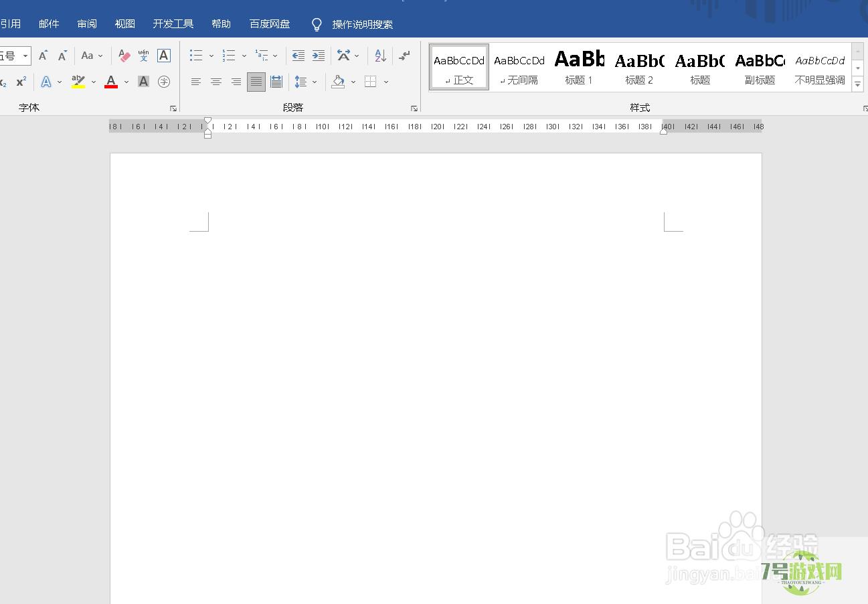Increase paragraph indent
The width and height of the screenshot is (868, 604).
click(x=319, y=56)
